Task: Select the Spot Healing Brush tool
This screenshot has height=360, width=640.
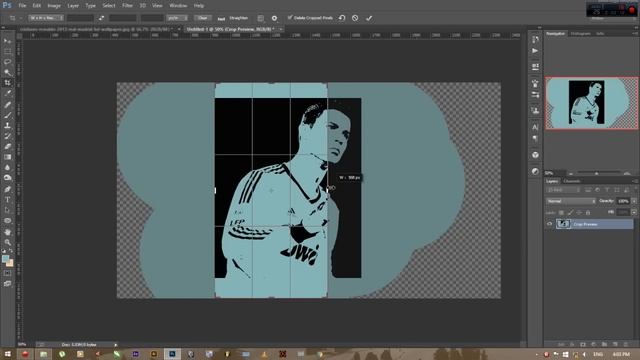Action: click(7, 104)
